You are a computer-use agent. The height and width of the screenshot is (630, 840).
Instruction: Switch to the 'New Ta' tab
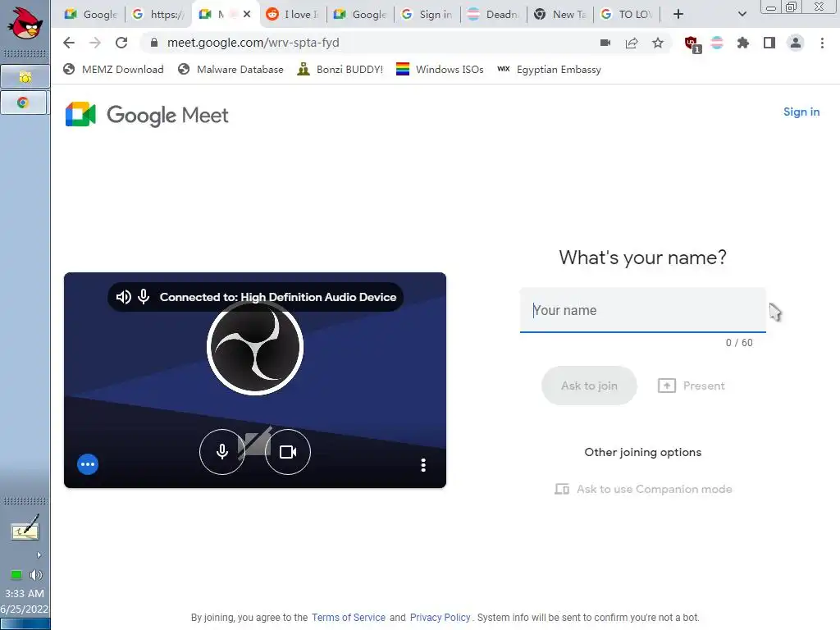[x=560, y=15]
